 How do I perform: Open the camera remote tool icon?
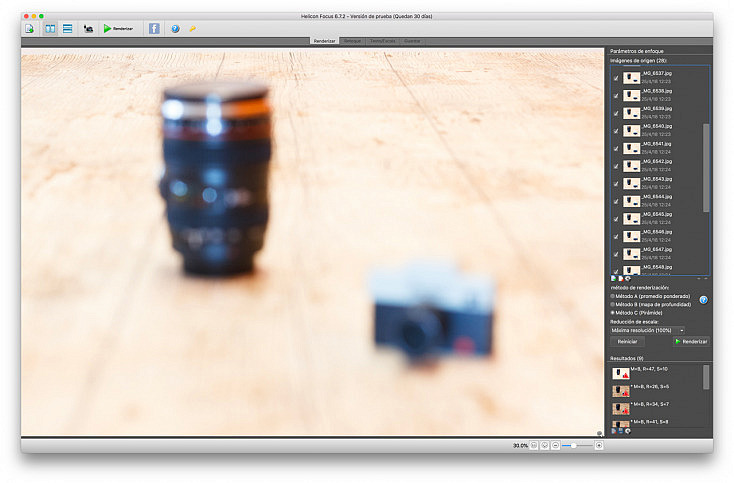pyautogui.click(x=88, y=29)
